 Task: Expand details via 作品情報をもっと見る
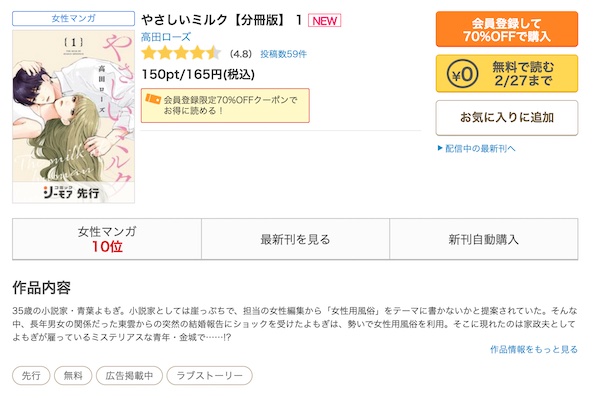point(534,349)
